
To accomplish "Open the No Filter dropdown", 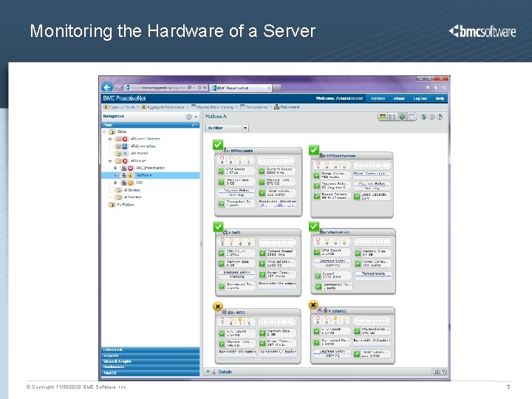I will [x=228, y=128].
